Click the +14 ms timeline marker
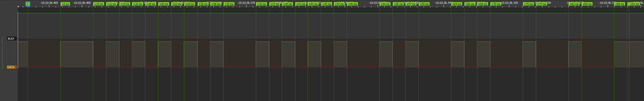644x101 pixels. [125, 4]
